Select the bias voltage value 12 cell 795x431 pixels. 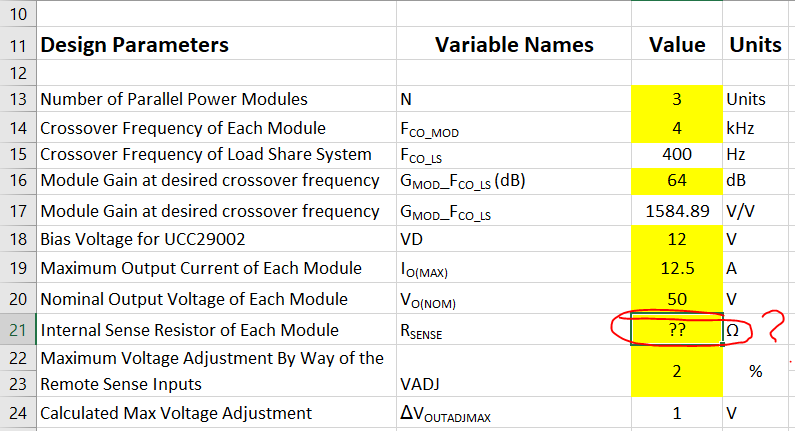pos(676,239)
